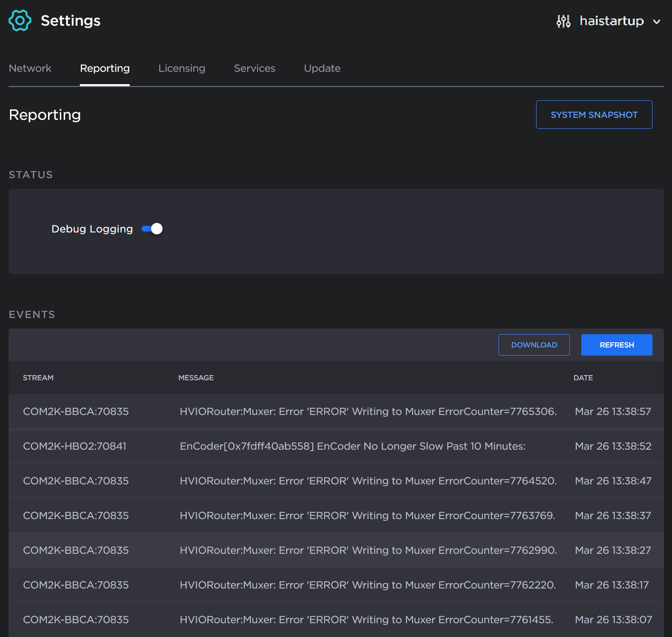Image resolution: width=672 pixels, height=637 pixels.
Task: Disable the Debug Logging toggle
Action: pos(152,229)
